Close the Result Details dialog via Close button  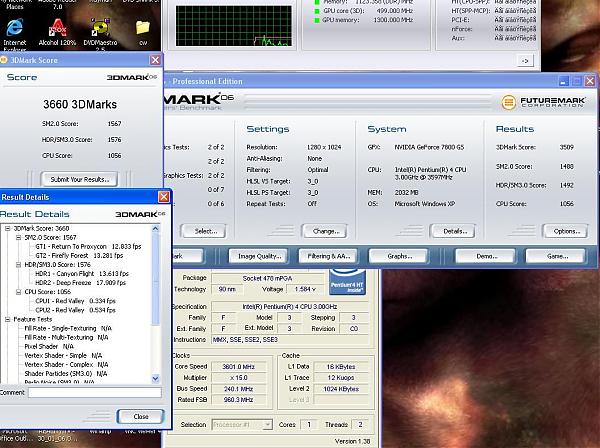[141, 416]
